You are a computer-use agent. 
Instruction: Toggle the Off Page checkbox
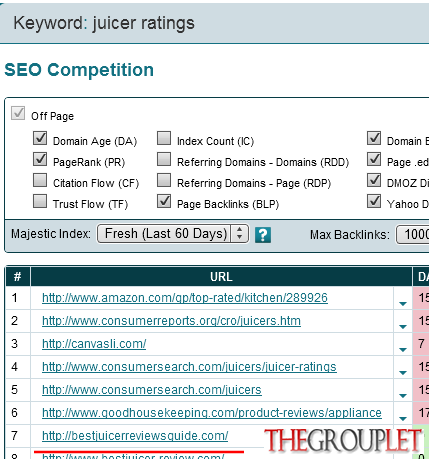click(x=18, y=113)
